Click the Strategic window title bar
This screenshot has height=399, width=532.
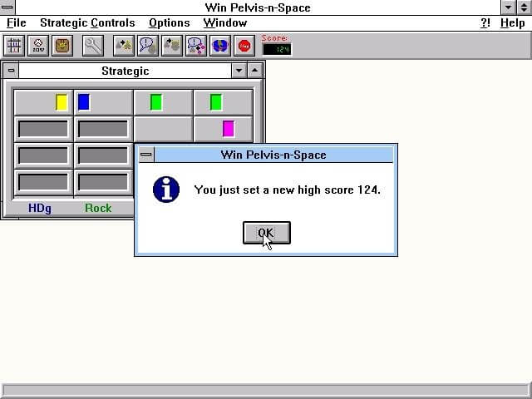pyautogui.click(x=126, y=71)
